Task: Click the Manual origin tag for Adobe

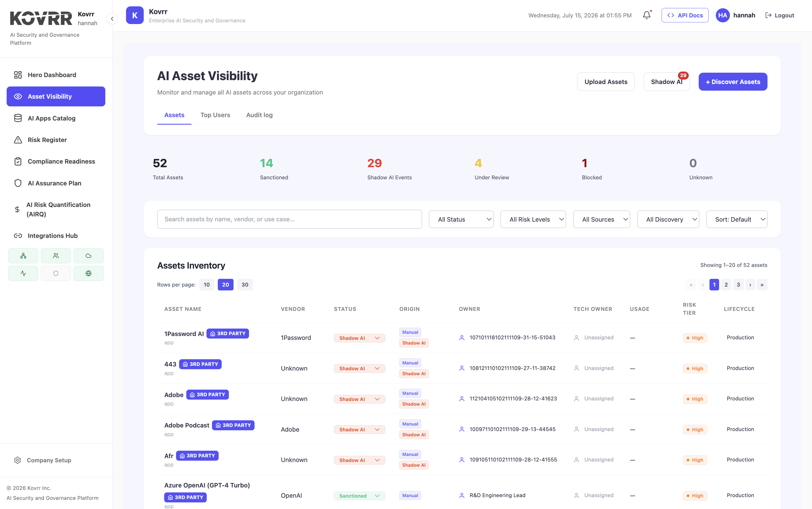Action: click(x=410, y=393)
